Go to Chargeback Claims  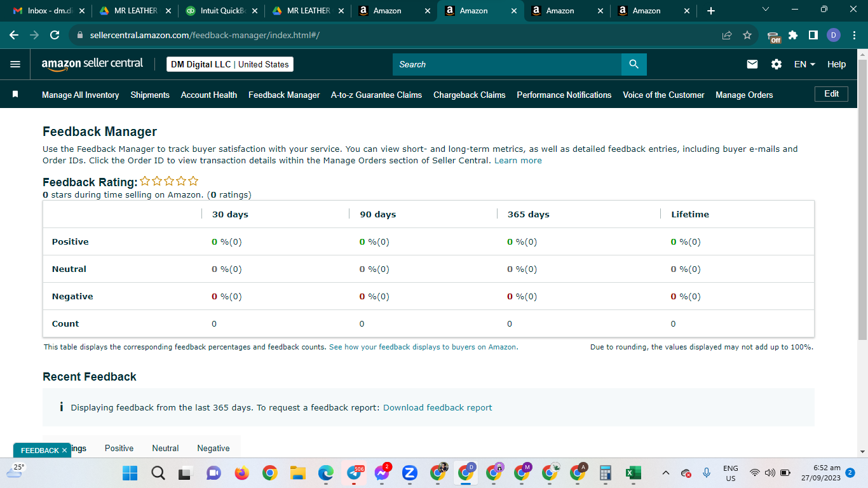[470, 95]
